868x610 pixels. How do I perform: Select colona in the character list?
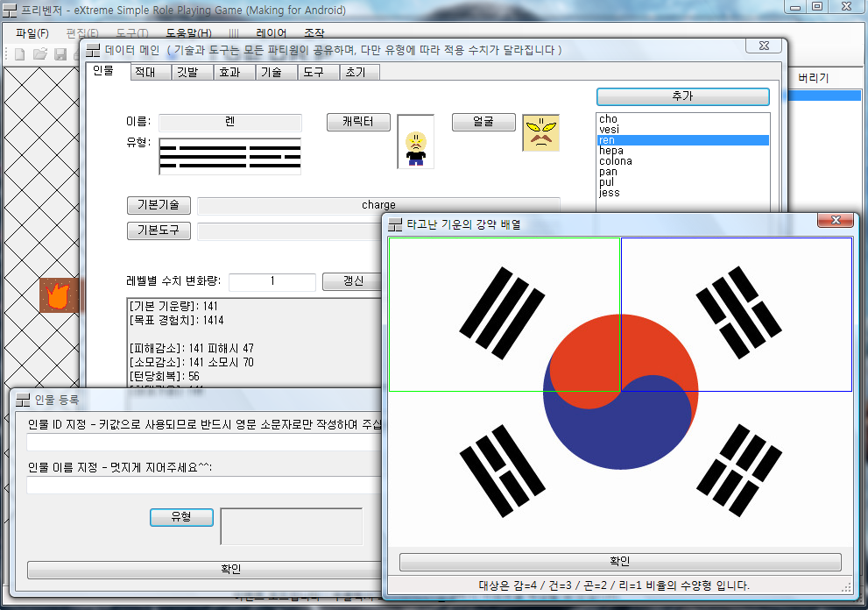[683, 161]
